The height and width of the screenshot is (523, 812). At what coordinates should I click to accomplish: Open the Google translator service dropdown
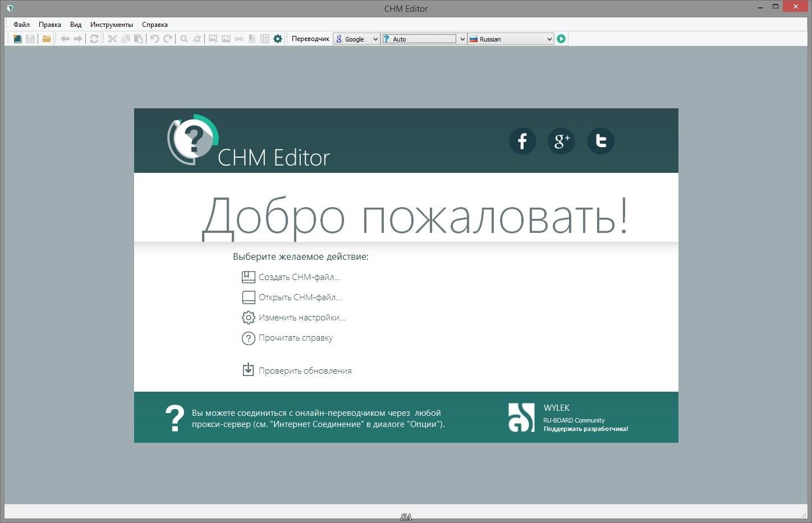356,39
